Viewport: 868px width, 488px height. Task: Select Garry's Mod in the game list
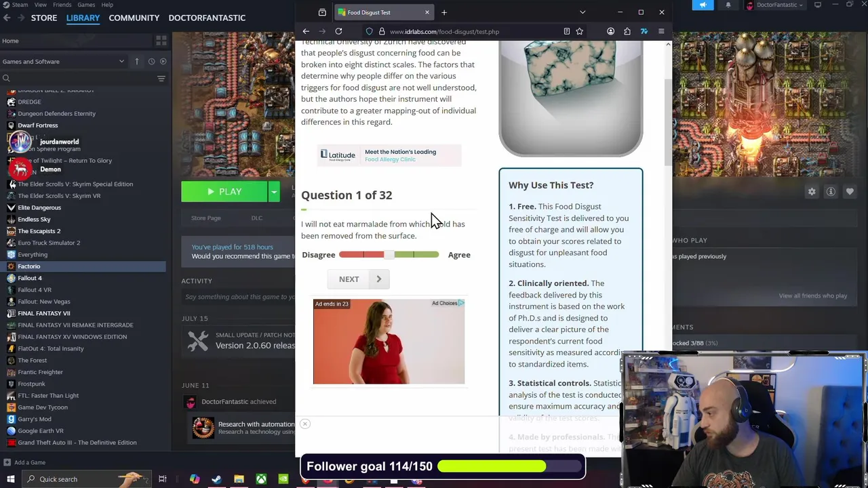point(34,419)
